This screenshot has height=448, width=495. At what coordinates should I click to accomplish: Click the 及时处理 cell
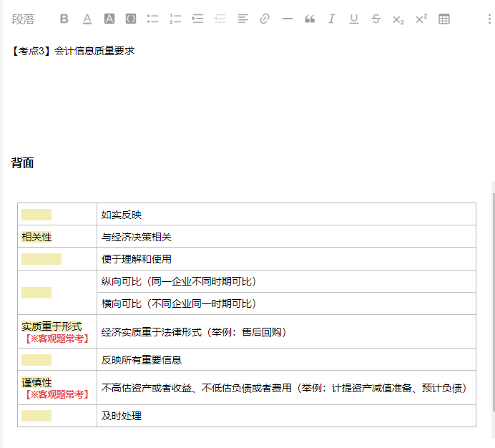click(286, 416)
